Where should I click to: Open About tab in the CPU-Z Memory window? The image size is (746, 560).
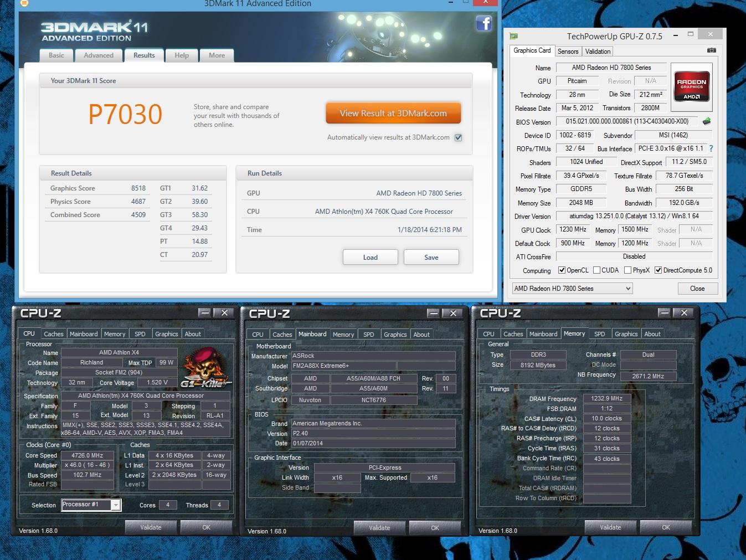[x=652, y=334]
